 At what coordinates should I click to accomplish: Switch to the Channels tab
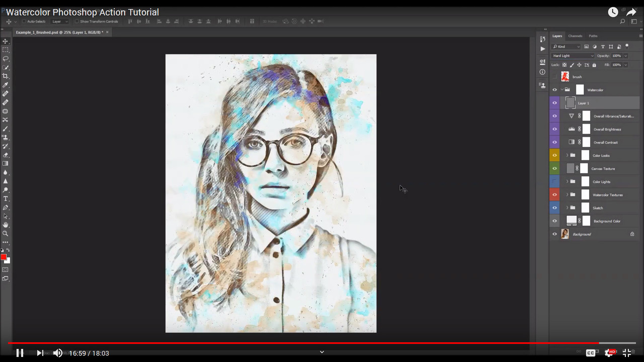point(575,36)
